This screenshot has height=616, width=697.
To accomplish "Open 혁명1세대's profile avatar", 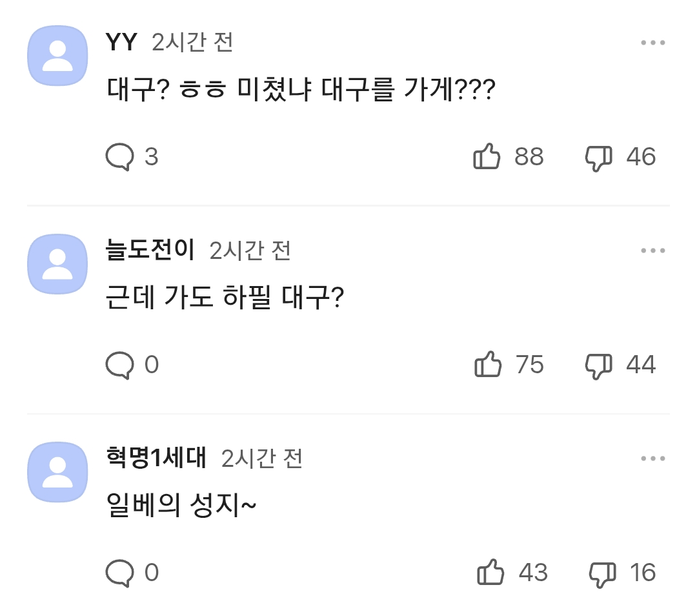I will click(57, 472).
